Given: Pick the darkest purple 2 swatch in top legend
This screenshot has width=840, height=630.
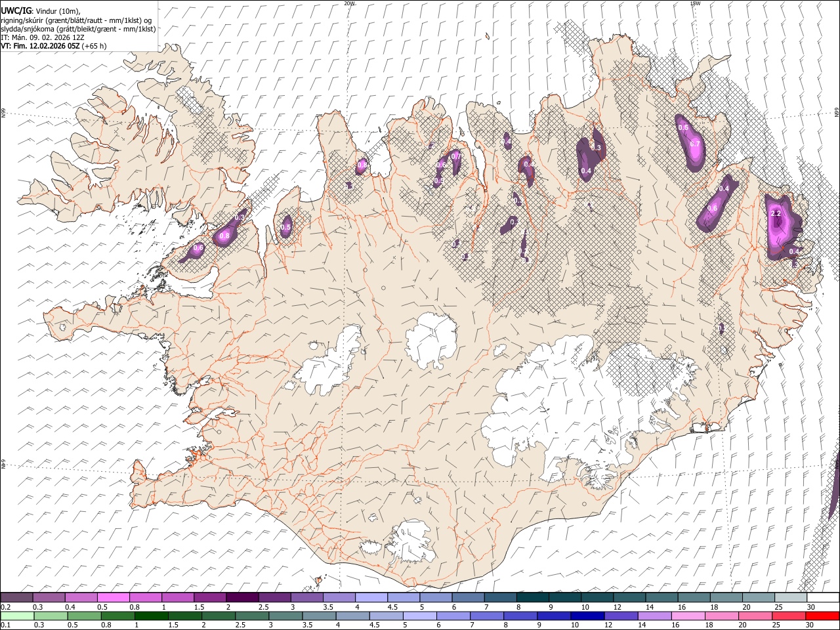Looking at the screenshot, I should (242, 598).
